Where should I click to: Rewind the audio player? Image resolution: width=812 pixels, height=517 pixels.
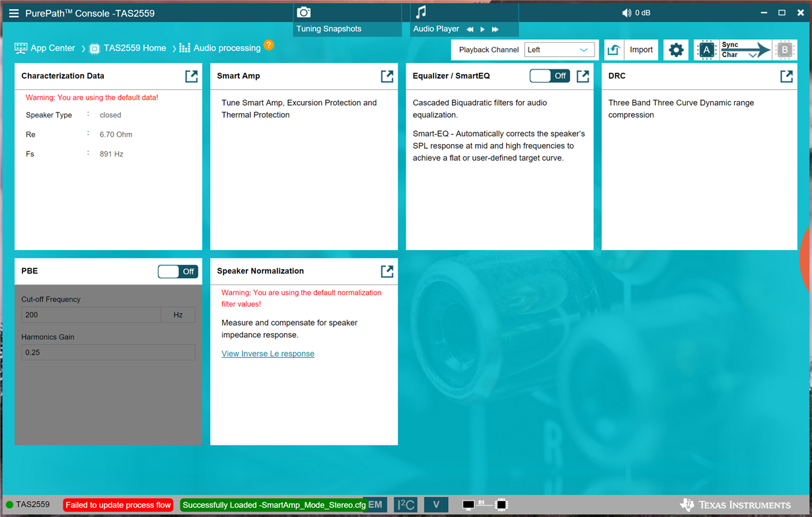pyautogui.click(x=470, y=29)
